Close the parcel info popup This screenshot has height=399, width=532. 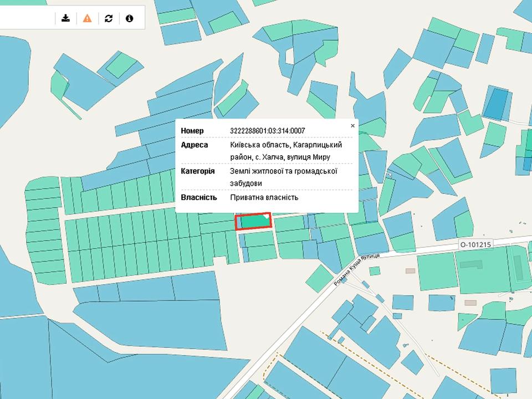[x=352, y=126]
